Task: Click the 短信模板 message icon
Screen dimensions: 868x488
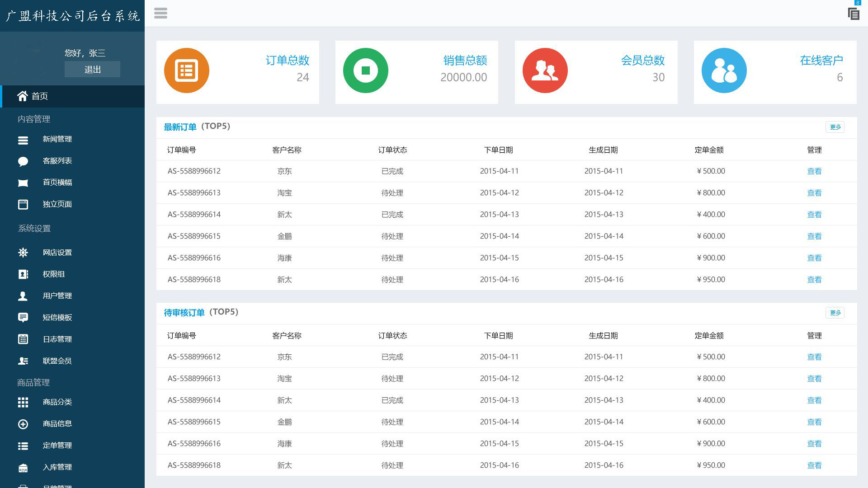Action: 23,318
